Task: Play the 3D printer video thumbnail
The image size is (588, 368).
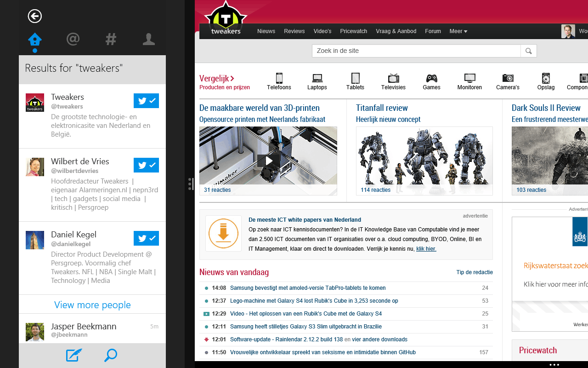Action: pyautogui.click(x=268, y=160)
